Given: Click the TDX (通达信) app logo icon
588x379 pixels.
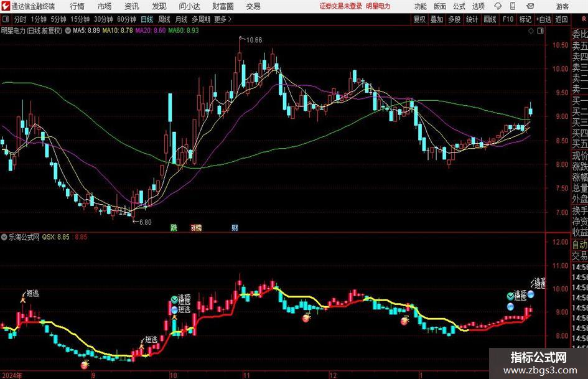Looking at the screenshot, I should 6,6.
